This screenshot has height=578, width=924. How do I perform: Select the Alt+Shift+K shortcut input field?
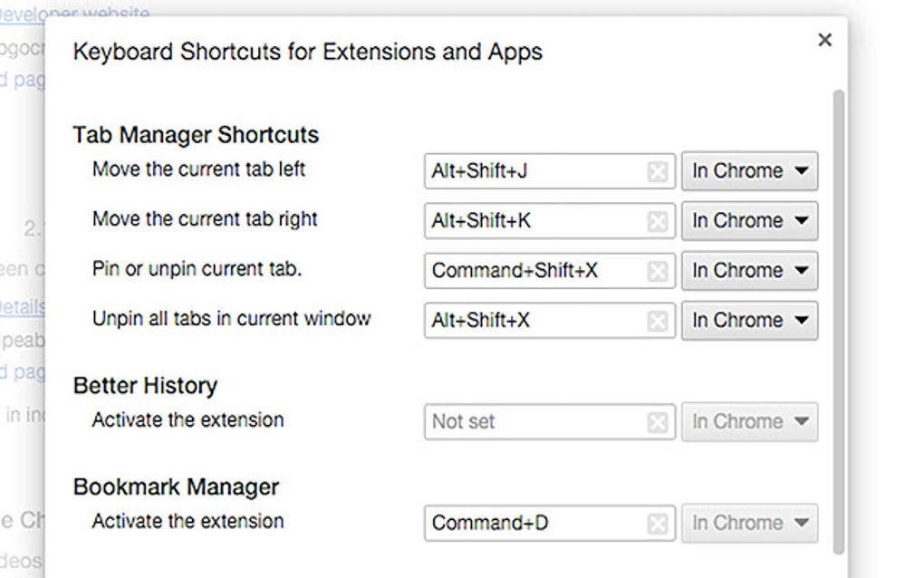[525, 220]
